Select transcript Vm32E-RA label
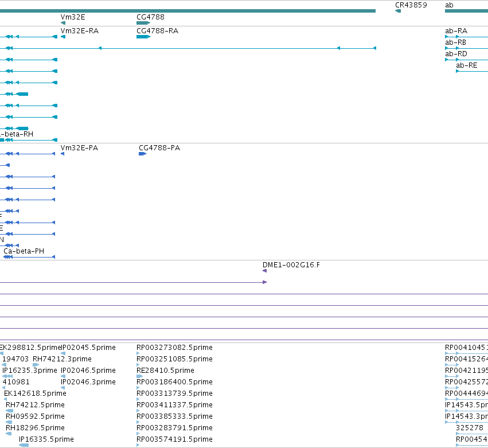 coord(79,31)
